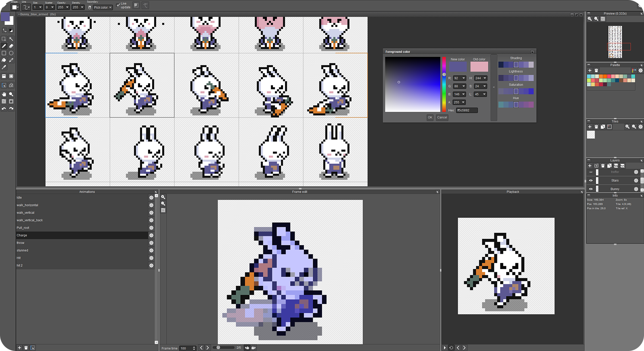Confirm color with OK button
The width and height of the screenshot is (644, 351).
pos(430,117)
